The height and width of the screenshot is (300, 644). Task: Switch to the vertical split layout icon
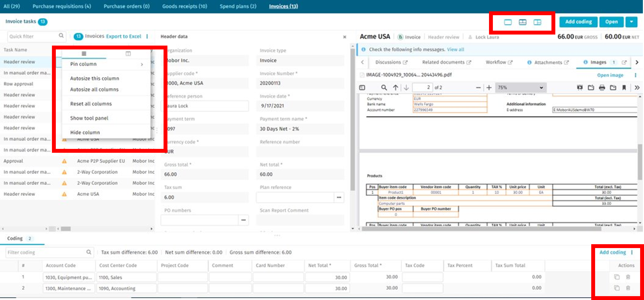click(537, 22)
